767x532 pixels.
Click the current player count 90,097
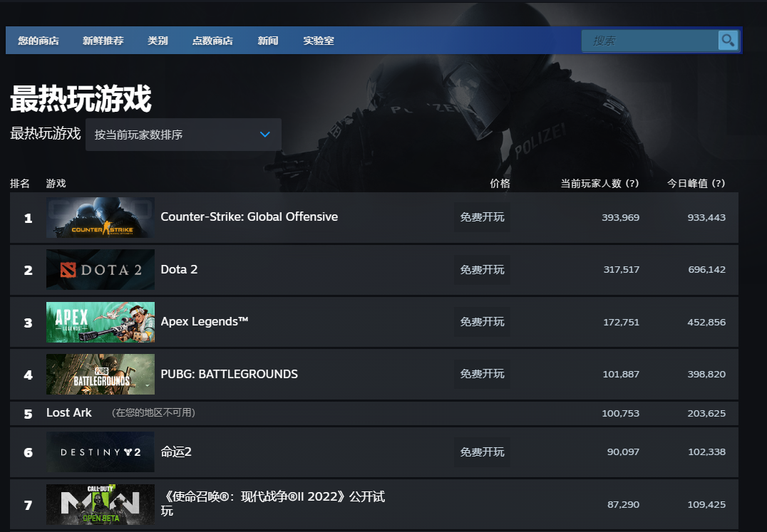pyautogui.click(x=623, y=452)
